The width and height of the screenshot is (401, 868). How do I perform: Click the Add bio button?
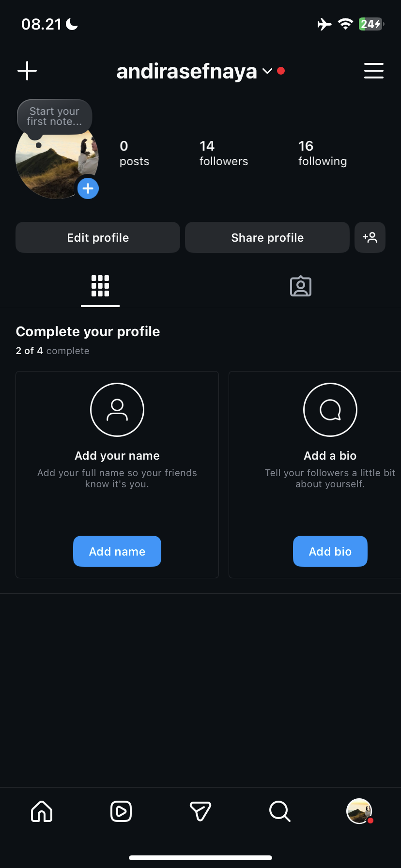click(x=330, y=551)
